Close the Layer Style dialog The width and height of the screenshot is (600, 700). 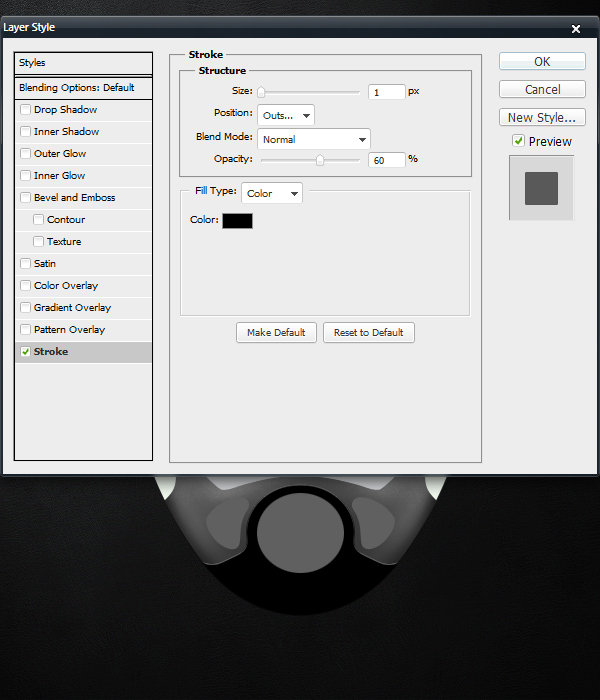tap(575, 29)
